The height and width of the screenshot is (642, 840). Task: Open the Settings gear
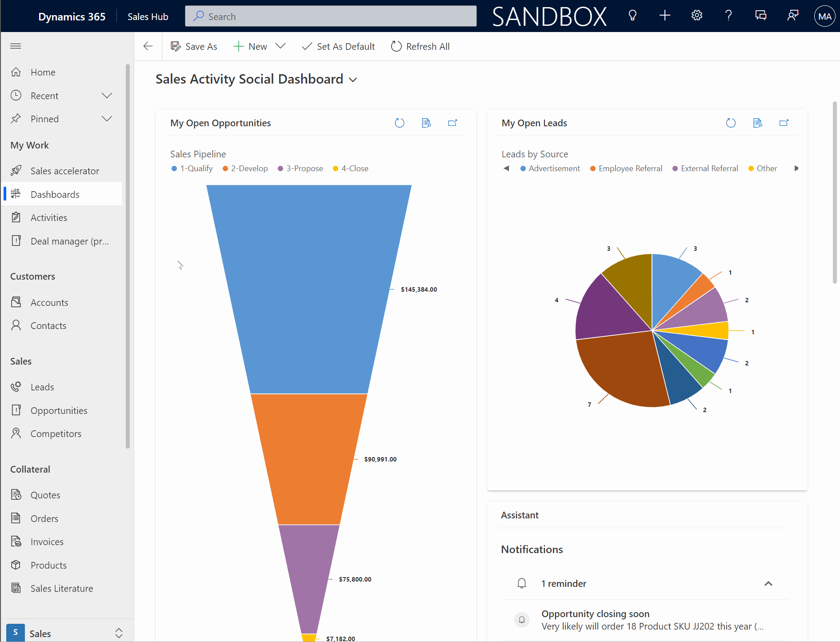(x=696, y=16)
